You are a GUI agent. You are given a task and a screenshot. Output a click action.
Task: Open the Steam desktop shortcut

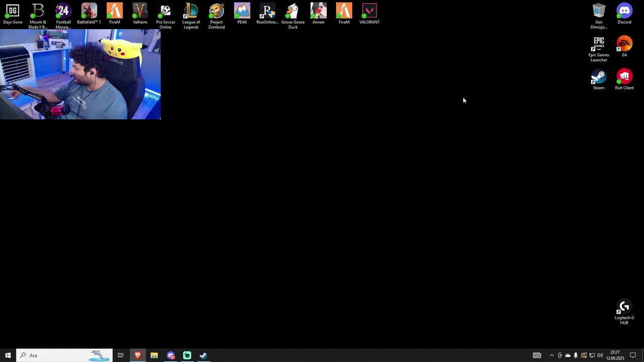599,79
